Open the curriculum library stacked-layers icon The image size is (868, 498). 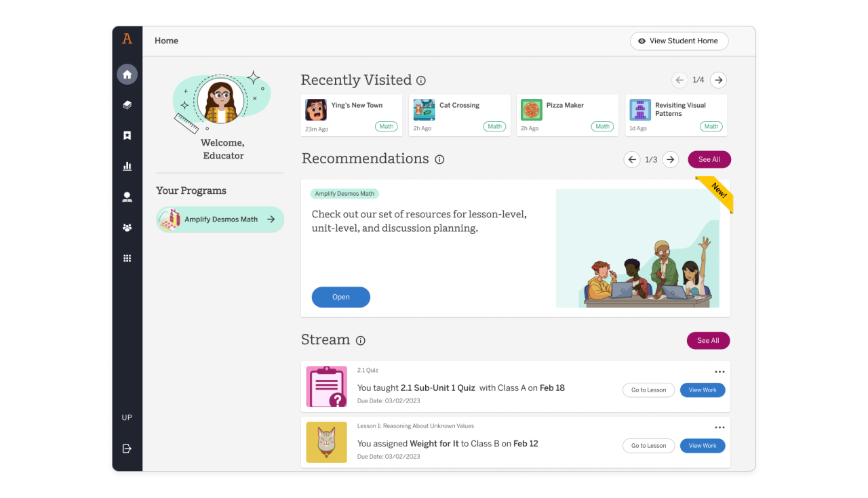click(x=127, y=104)
